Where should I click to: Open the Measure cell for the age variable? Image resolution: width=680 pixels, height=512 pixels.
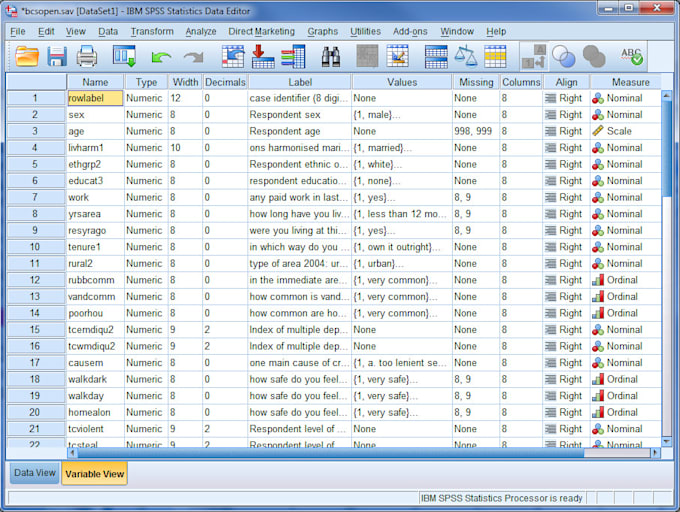tap(625, 131)
